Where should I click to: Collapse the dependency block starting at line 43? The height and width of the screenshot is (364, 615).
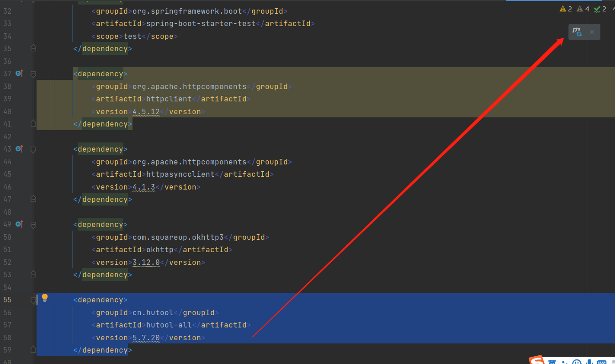(33, 149)
